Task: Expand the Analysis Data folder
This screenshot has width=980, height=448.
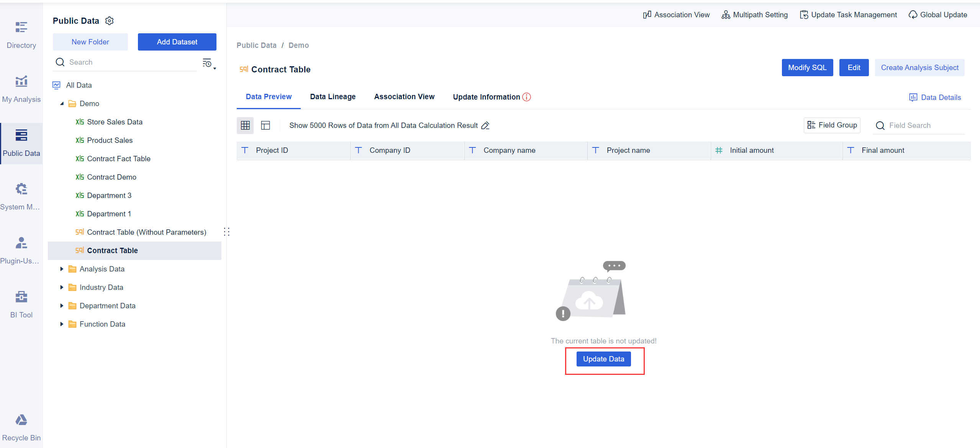Action: pos(62,269)
